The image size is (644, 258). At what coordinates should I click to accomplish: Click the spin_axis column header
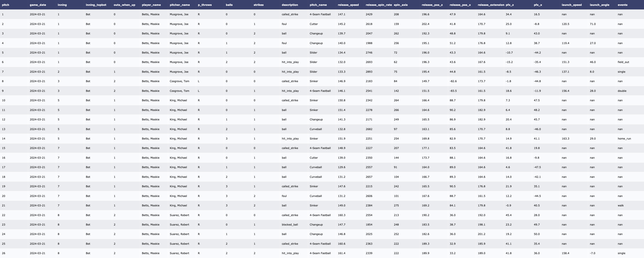click(401, 5)
